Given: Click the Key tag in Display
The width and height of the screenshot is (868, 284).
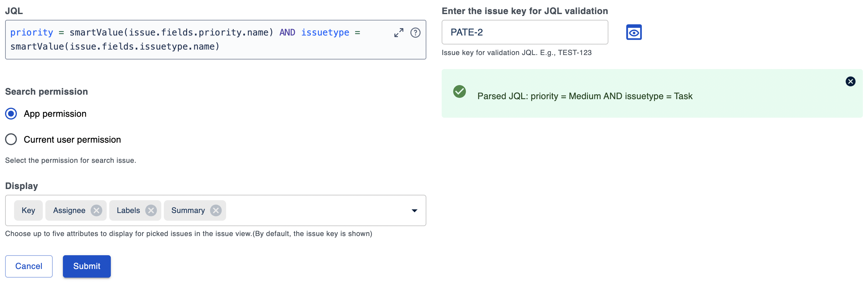Looking at the screenshot, I should click(x=28, y=210).
